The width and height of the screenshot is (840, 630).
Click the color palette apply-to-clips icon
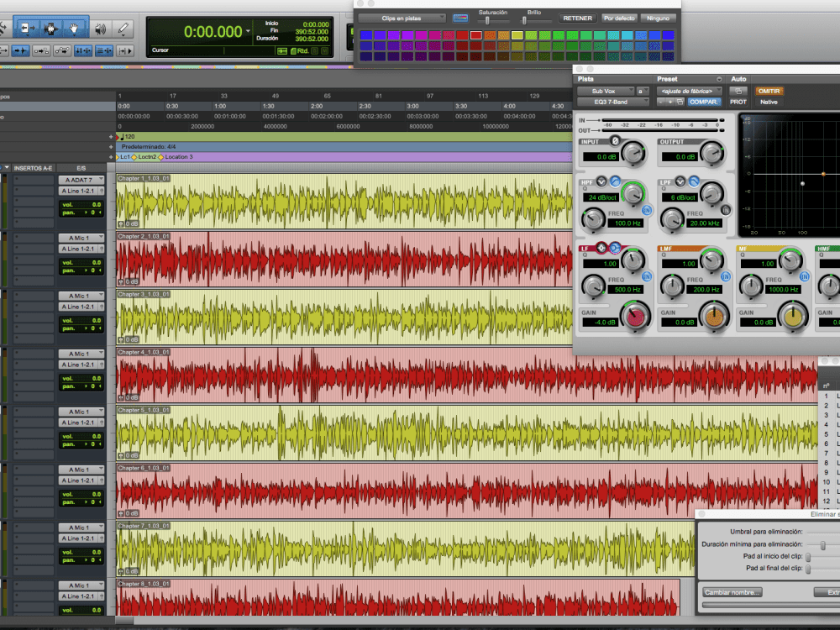[x=460, y=18]
